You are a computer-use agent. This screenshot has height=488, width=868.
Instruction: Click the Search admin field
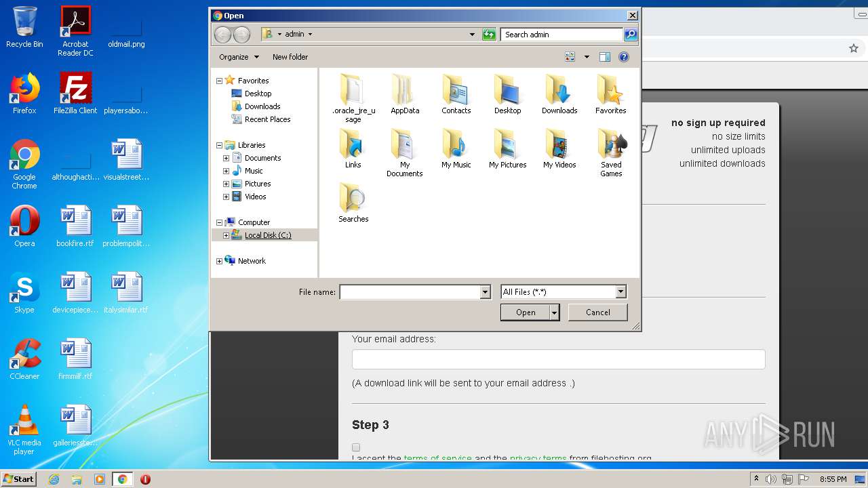(x=561, y=34)
